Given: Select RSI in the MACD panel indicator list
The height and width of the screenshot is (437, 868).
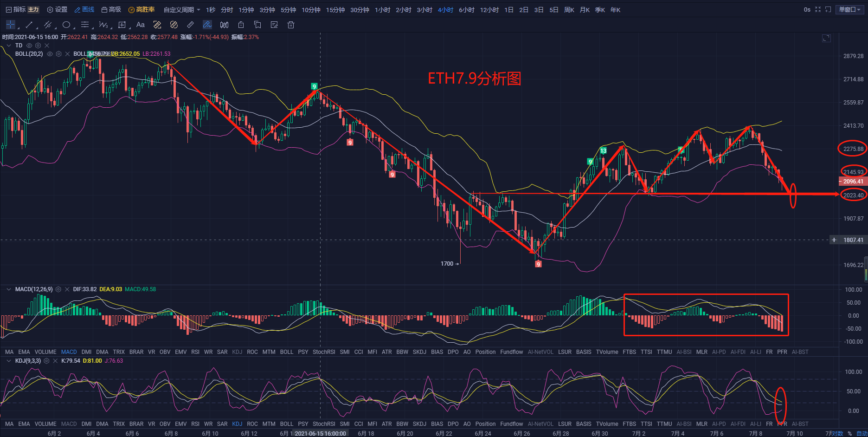Looking at the screenshot, I should point(195,352).
